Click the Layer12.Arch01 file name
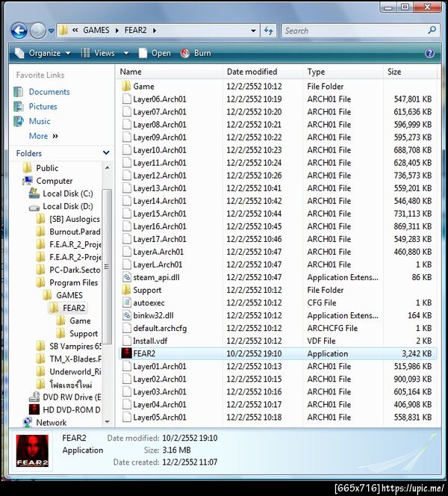This screenshot has width=448, height=496. (160, 176)
